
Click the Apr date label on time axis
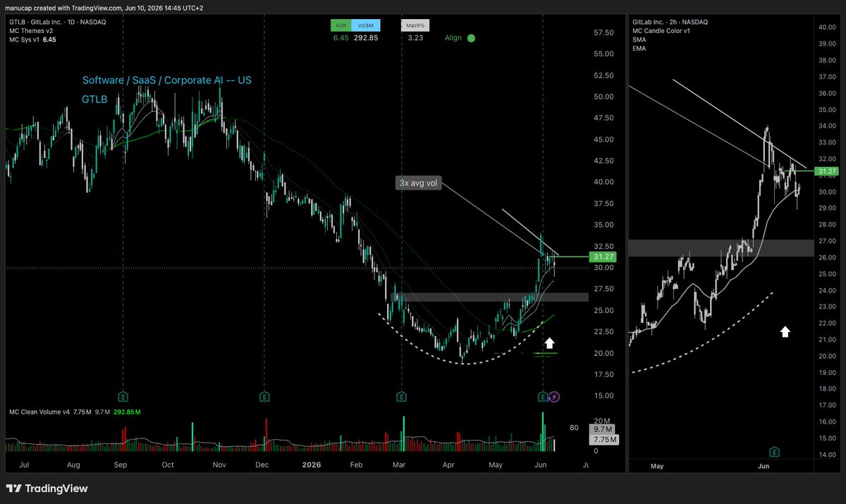click(448, 465)
